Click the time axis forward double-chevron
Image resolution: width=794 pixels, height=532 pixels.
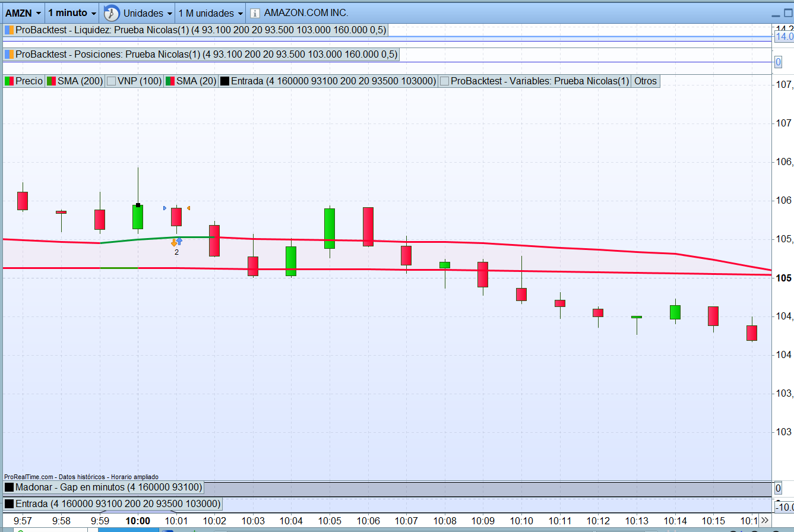(765, 520)
